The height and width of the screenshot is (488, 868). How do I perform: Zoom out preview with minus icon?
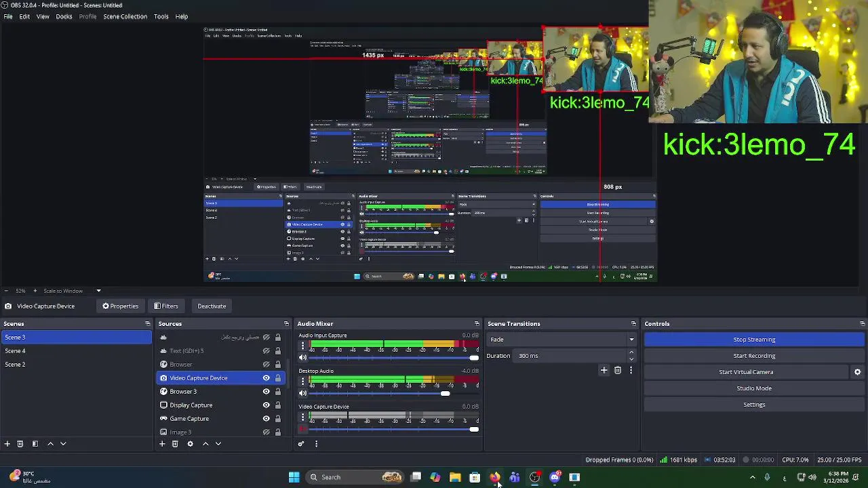tap(7, 291)
